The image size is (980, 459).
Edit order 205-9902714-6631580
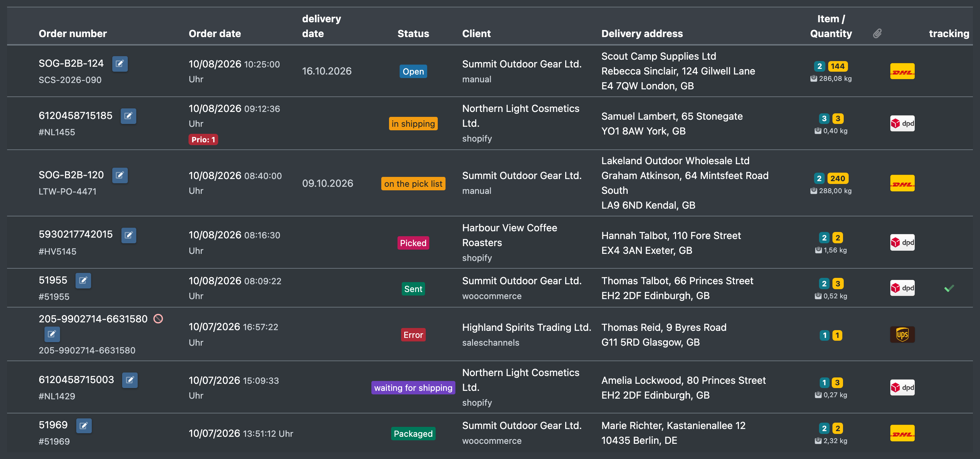pyautogui.click(x=52, y=334)
